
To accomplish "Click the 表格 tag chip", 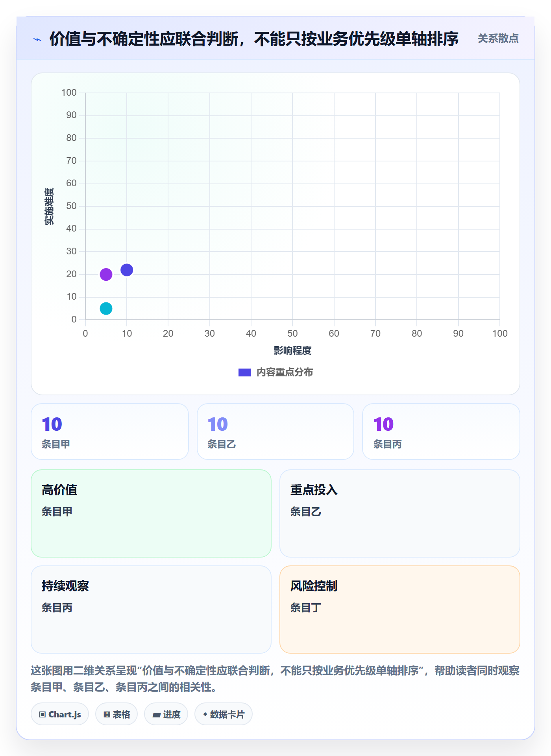I will point(116,714).
